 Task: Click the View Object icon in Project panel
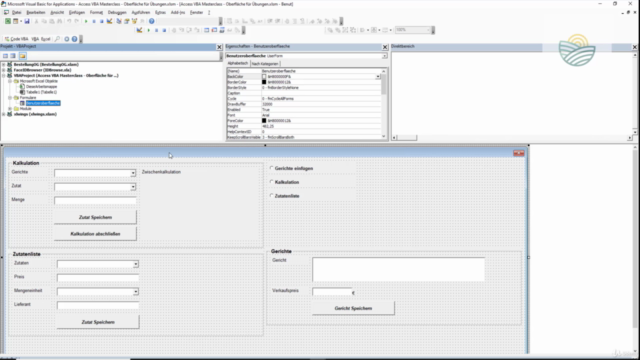13,56
